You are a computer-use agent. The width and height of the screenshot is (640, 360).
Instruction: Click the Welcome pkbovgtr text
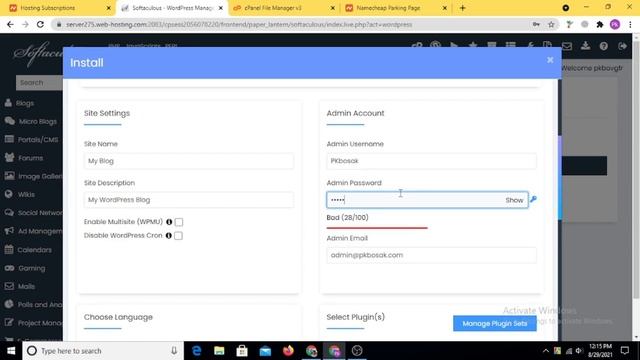point(592,68)
